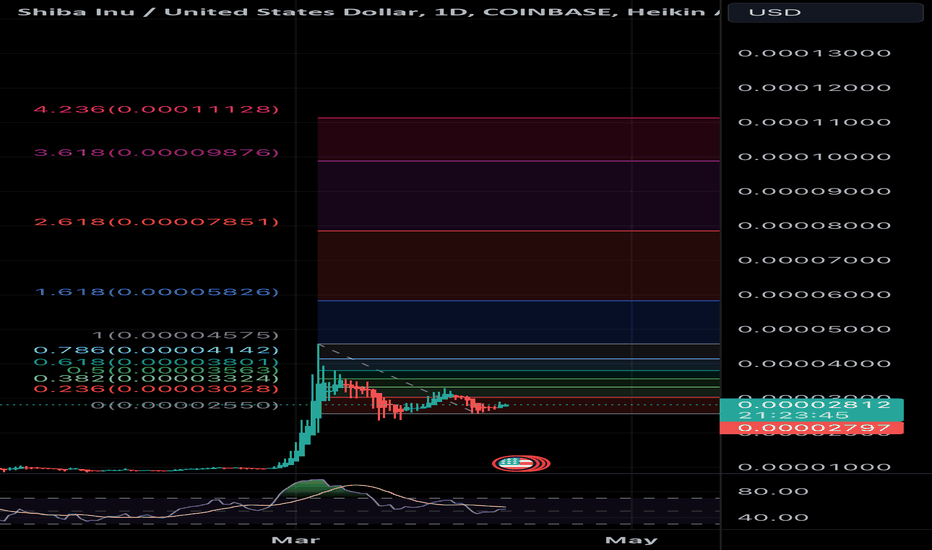Click the chart title Shiba Inu / United States Dollar
The image size is (932, 550).
point(220,12)
